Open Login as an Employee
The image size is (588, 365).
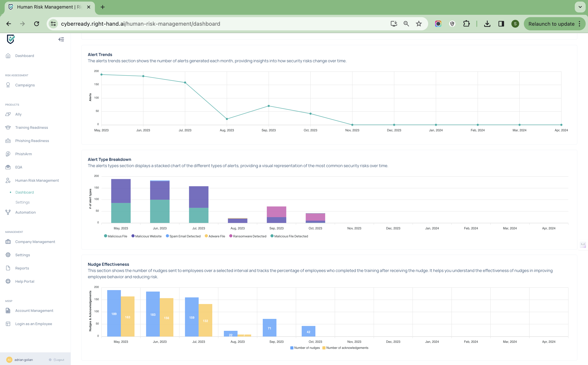pyautogui.click(x=33, y=324)
